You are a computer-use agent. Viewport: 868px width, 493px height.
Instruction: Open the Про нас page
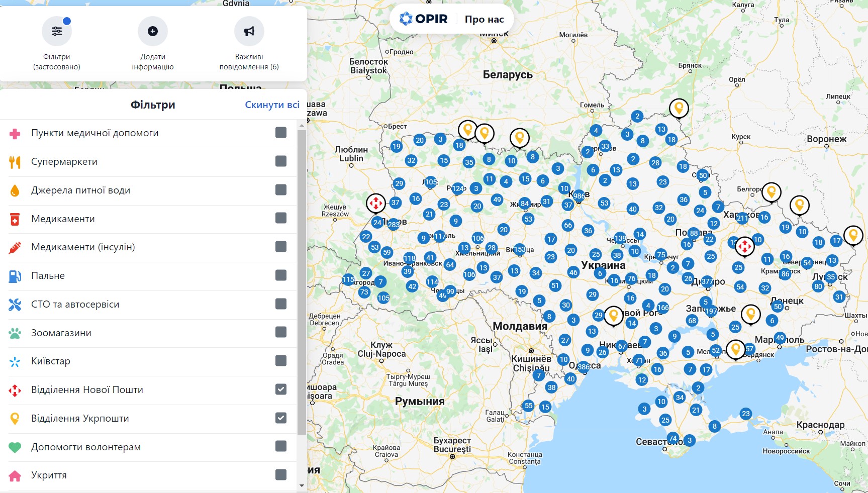[483, 19]
